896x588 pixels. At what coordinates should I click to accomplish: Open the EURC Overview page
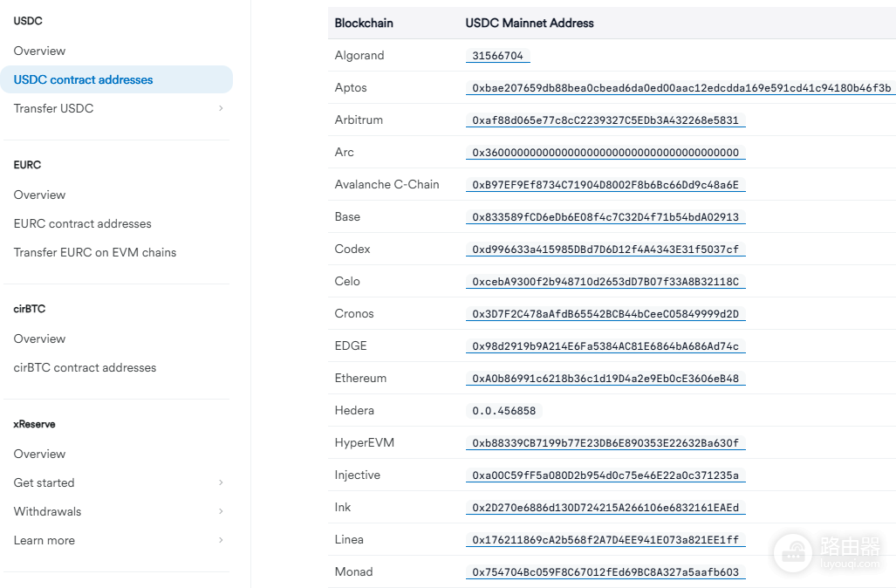pos(39,195)
